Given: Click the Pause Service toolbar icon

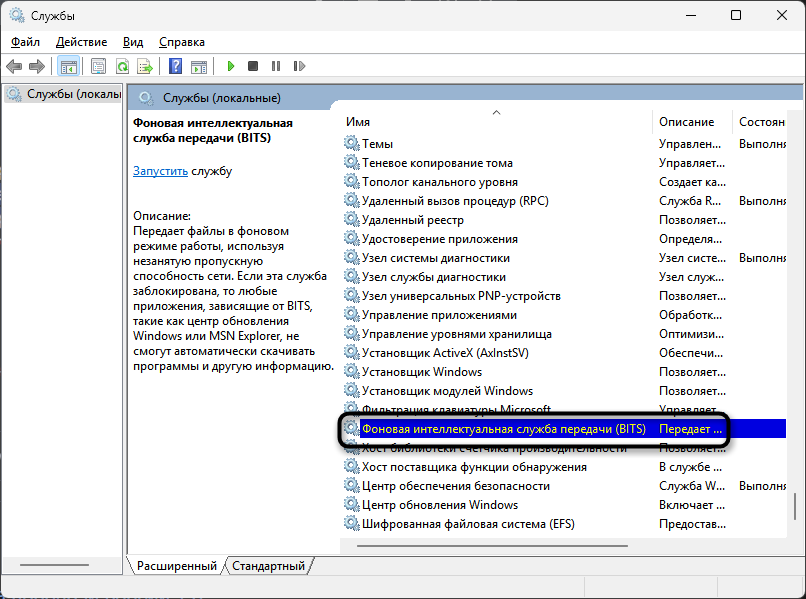Looking at the screenshot, I should (276, 67).
